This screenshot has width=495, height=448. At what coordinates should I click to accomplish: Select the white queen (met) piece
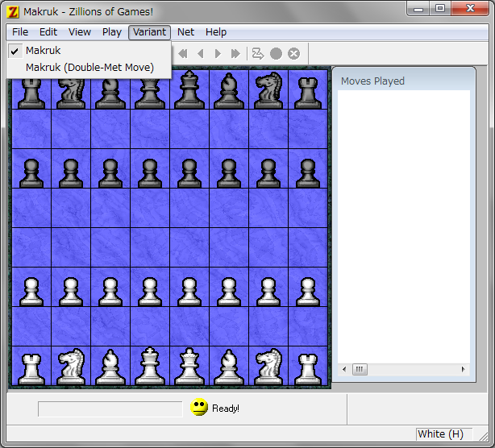tap(189, 367)
